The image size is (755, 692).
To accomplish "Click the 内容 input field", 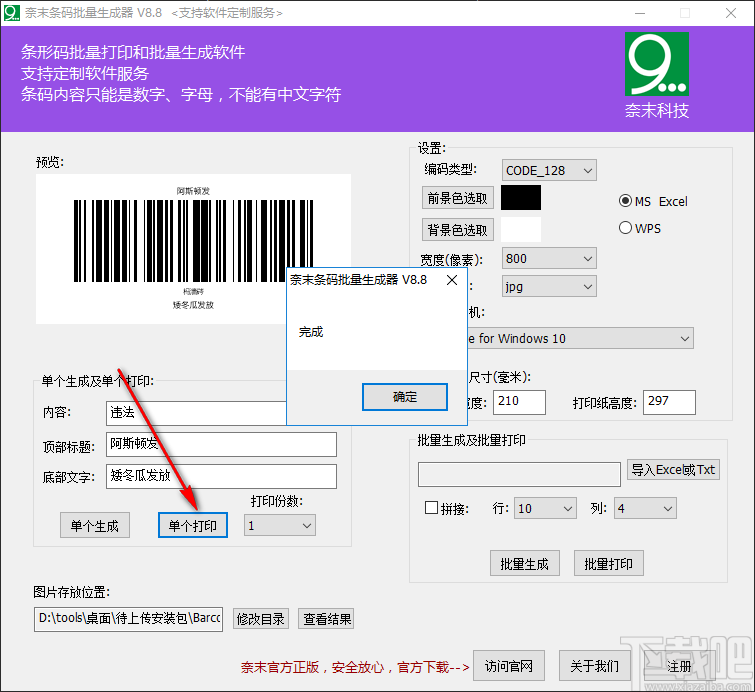I will coord(196,413).
